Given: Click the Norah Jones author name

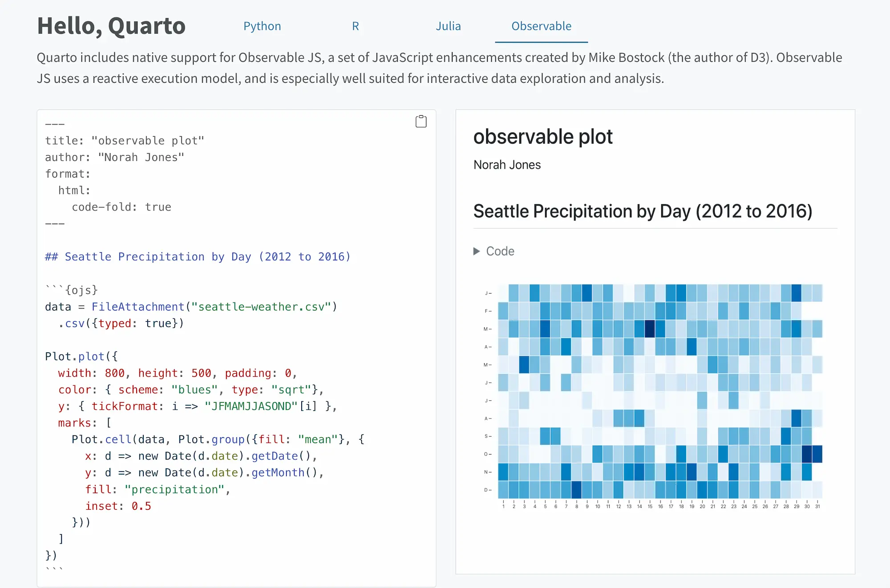Looking at the screenshot, I should 507,165.
